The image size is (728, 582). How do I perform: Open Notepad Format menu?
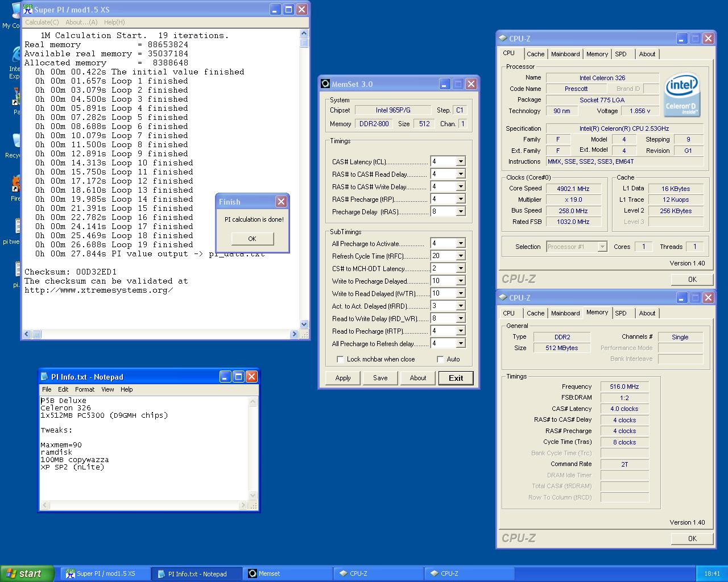click(85, 389)
